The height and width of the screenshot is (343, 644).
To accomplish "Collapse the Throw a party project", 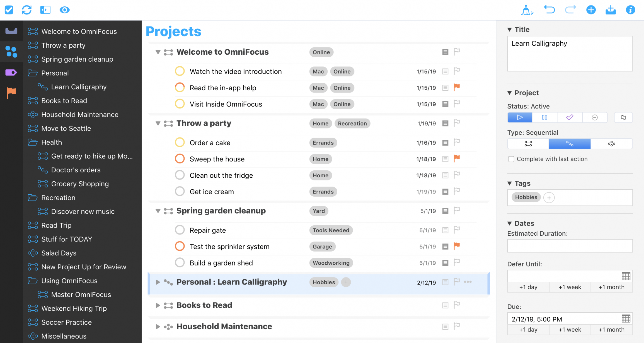I will coord(158,124).
